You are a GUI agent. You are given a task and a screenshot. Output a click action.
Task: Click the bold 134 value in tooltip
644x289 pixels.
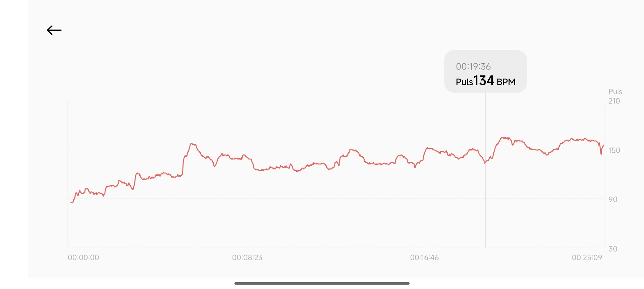click(x=484, y=81)
